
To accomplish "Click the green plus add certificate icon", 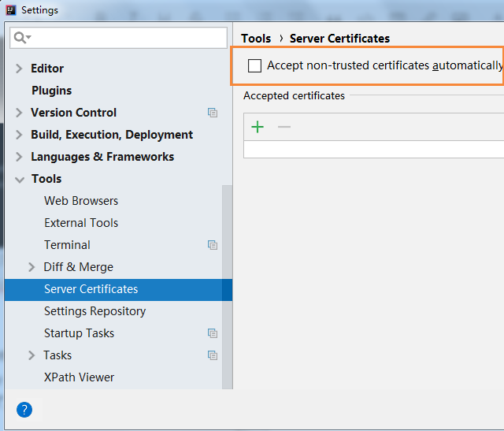I will [258, 127].
